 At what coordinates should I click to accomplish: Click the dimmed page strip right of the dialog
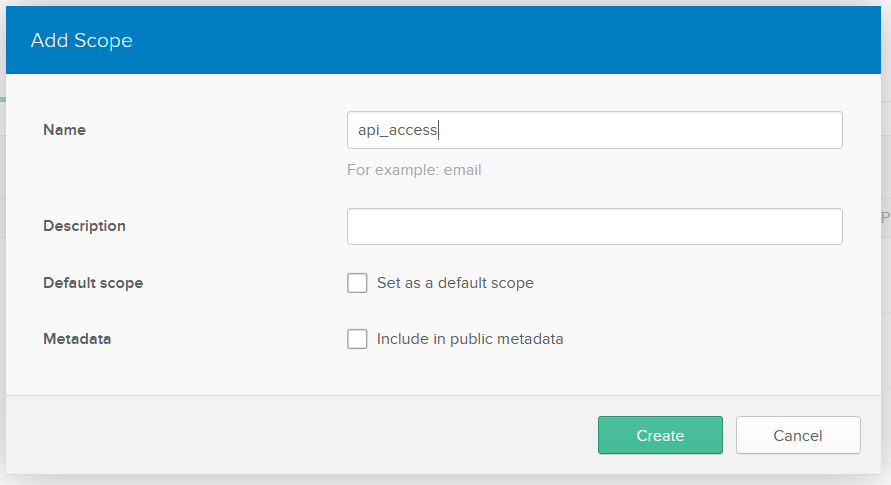(x=886, y=300)
